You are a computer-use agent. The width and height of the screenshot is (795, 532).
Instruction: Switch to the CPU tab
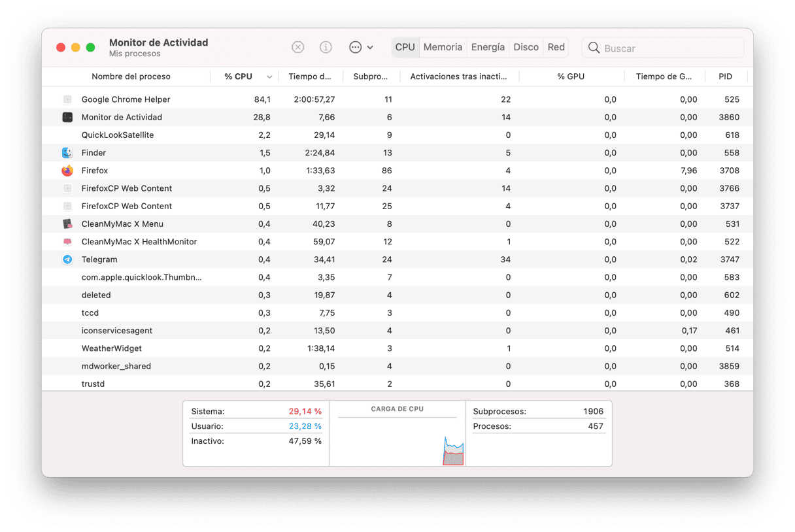click(405, 47)
